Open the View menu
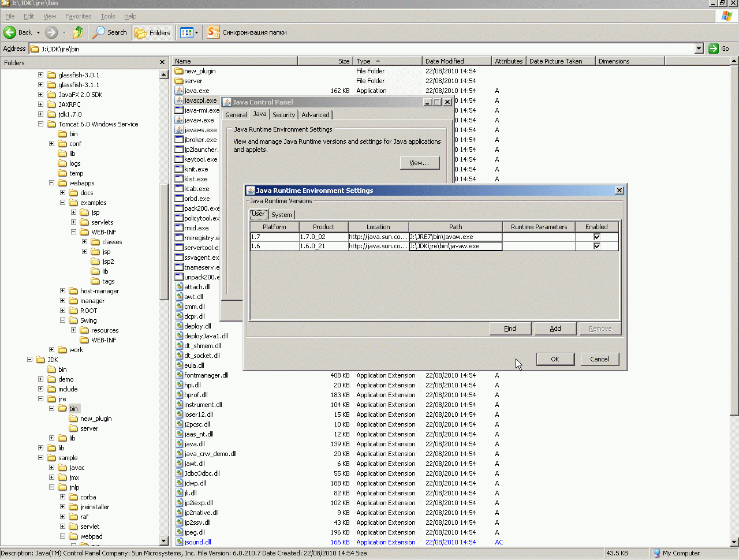The image size is (739, 560). pyautogui.click(x=50, y=16)
